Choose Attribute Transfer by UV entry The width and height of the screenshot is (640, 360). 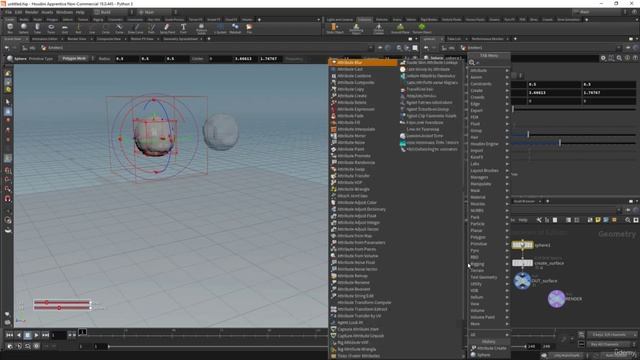(363, 316)
